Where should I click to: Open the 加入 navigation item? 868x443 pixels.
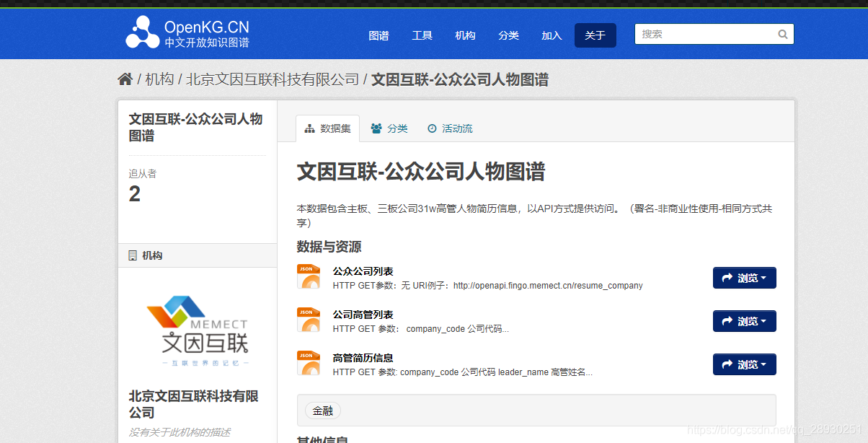click(552, 35)
